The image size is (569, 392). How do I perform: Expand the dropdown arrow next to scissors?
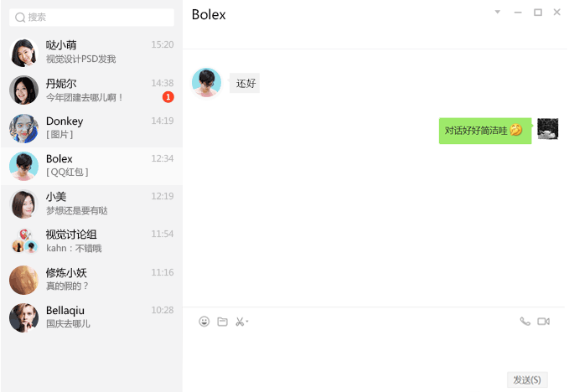(247, 322)
